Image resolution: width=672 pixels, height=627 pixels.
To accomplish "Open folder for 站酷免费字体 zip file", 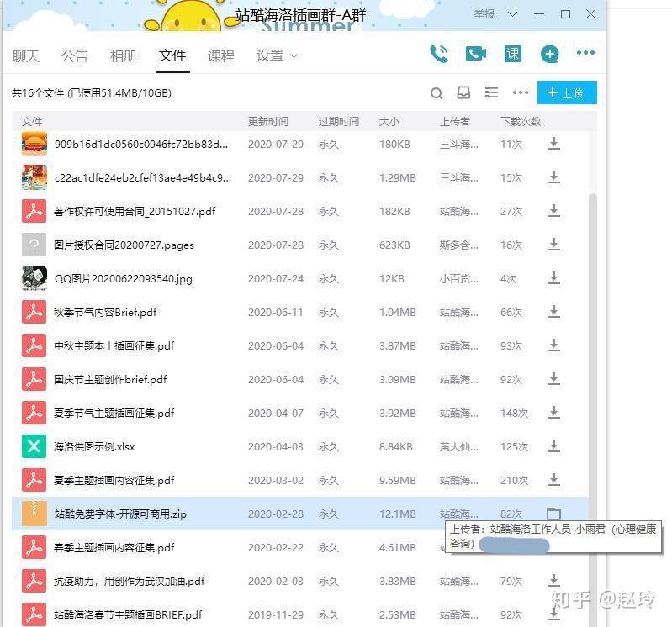I will [x=553, y=513].
